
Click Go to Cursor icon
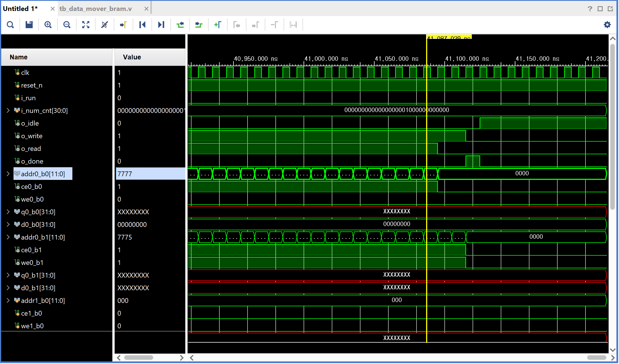point(124,25)
